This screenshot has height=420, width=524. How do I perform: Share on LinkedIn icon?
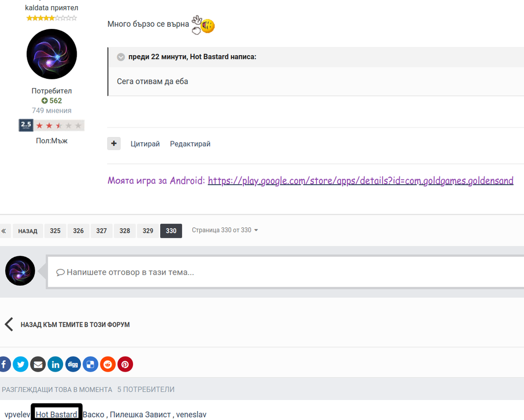point(56,364)
